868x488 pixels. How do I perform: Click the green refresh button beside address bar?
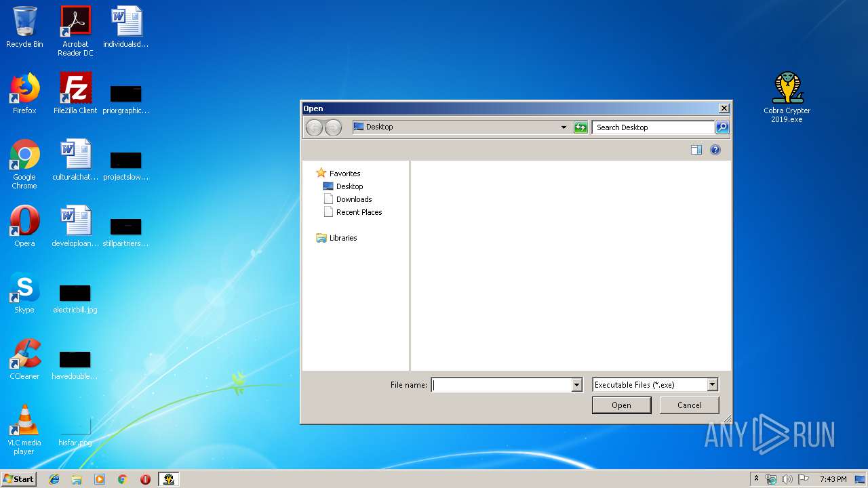pos(580,127)
